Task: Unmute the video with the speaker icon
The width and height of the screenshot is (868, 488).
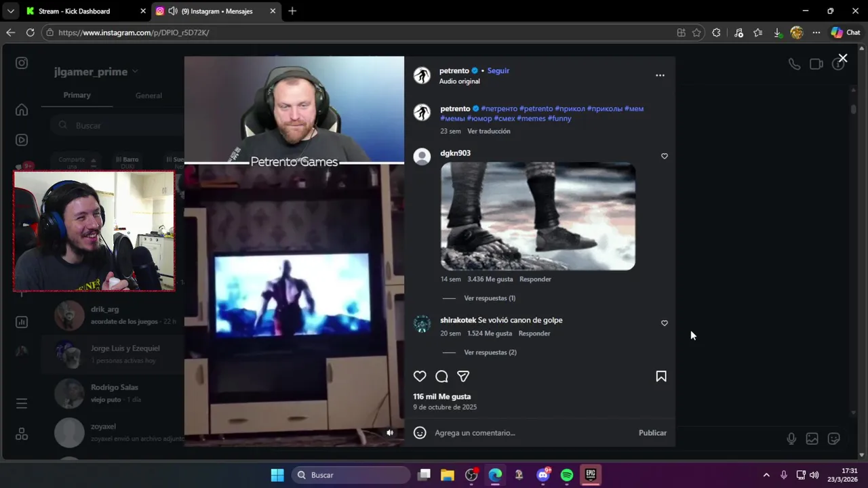Action: point(390,432)
